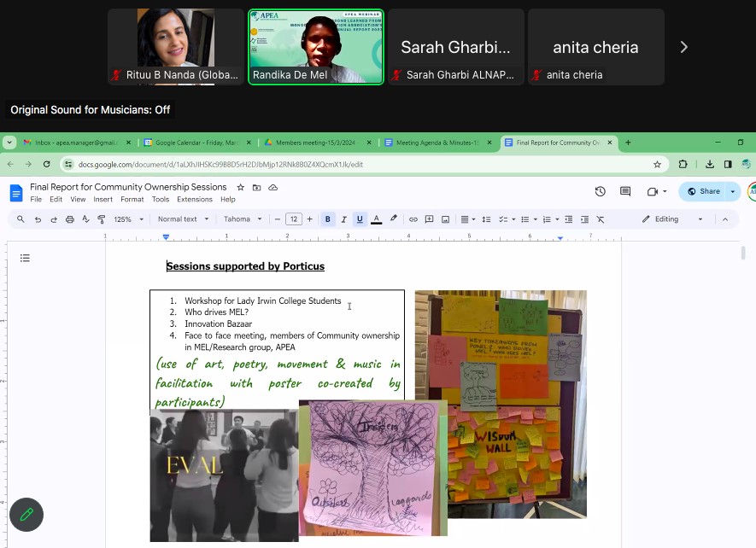The image size is (756, 548).
Task: Star the Final Report document
Action: click(240, 187)
